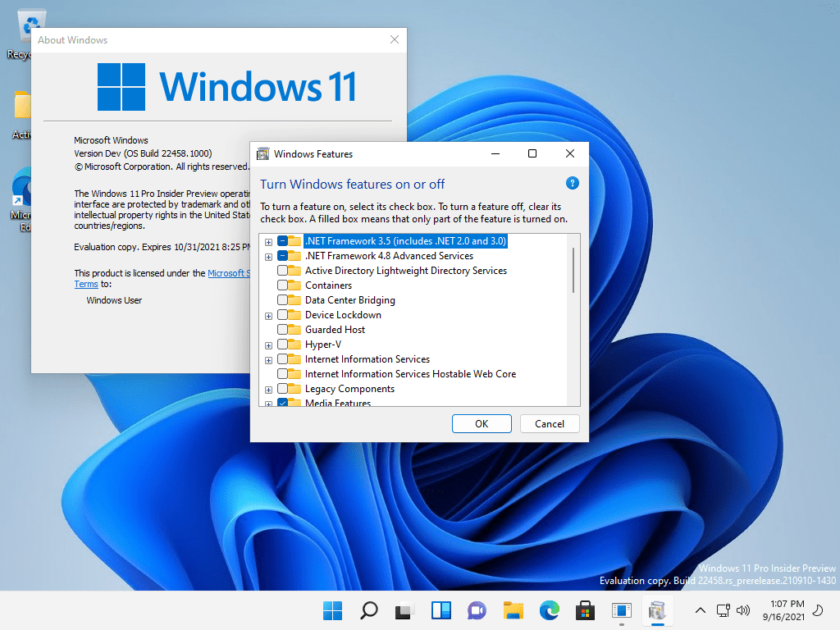Open the Microsoft Software License link
840x630 pixels.
(229, 273)
